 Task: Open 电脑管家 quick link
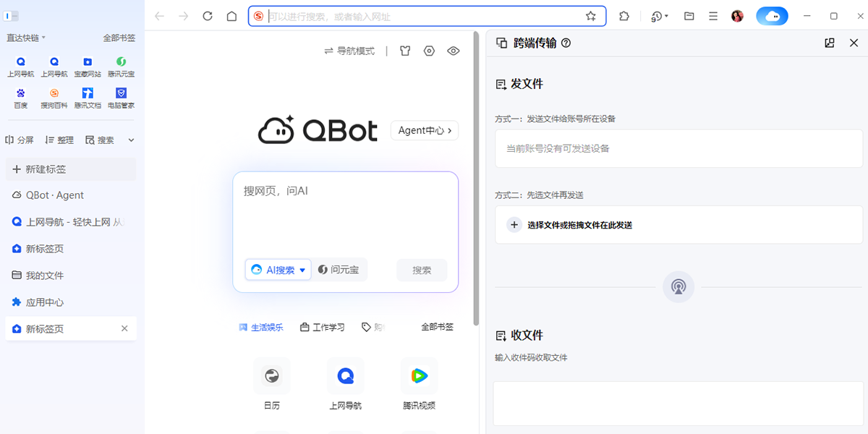(121, 98)
